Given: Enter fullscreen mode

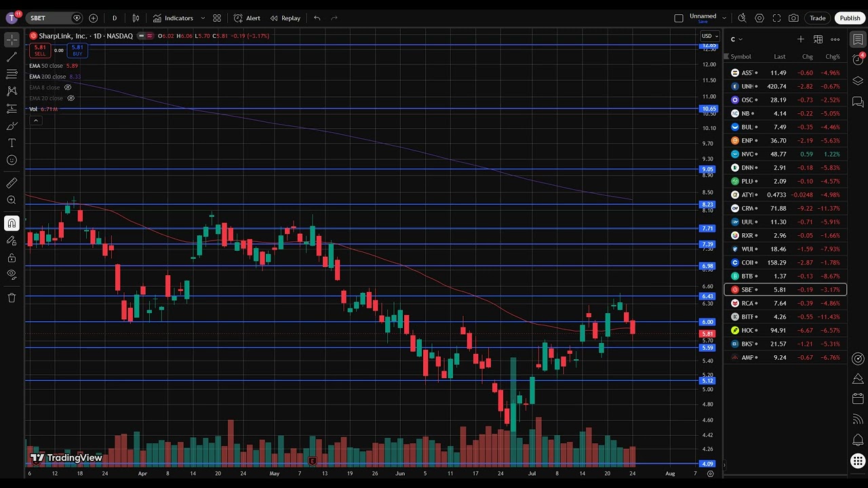Looking at the screenshot, I should pos(776,18).
